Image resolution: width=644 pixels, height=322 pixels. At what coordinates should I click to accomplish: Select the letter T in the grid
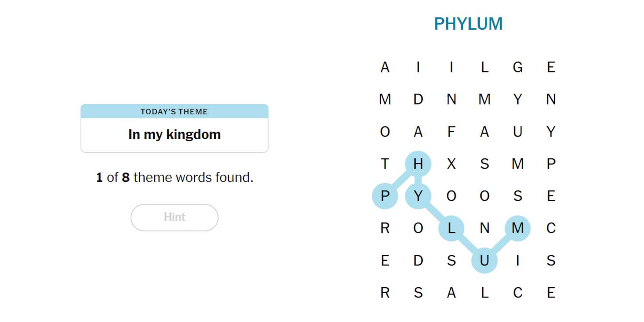(385, 164)
